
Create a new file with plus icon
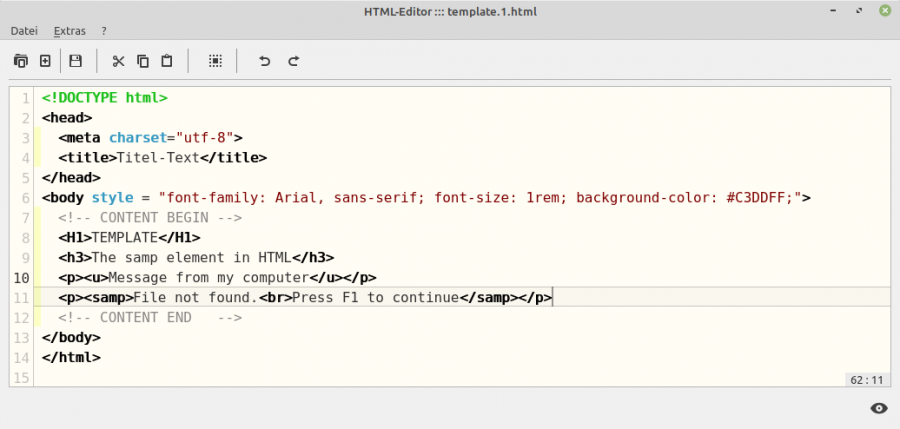coord(45,61)
